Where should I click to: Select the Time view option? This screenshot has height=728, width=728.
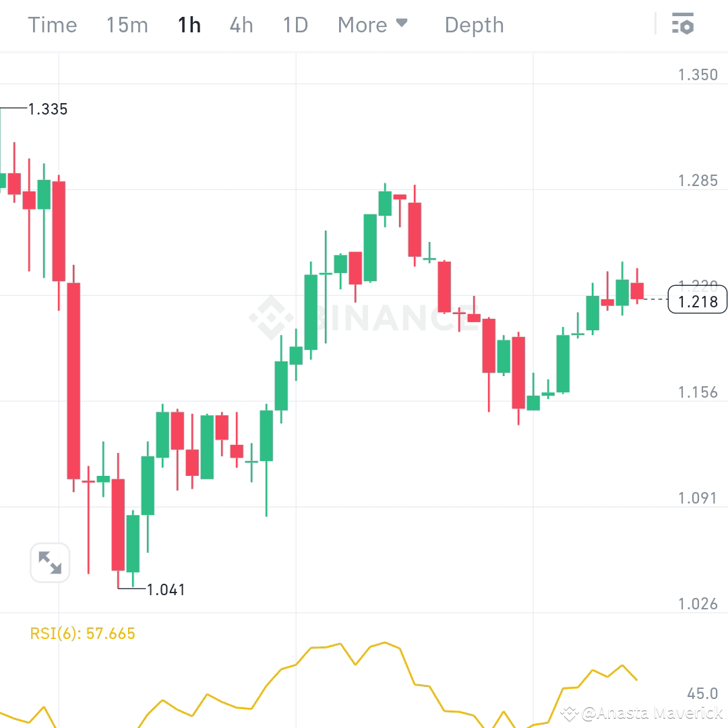click(52, 24)
